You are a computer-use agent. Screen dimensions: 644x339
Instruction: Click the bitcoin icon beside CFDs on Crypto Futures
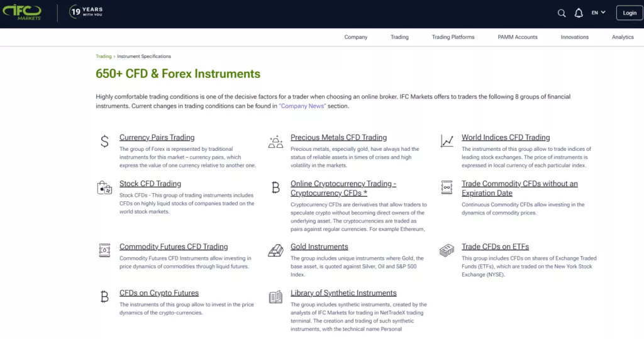[x=104, y=297]
